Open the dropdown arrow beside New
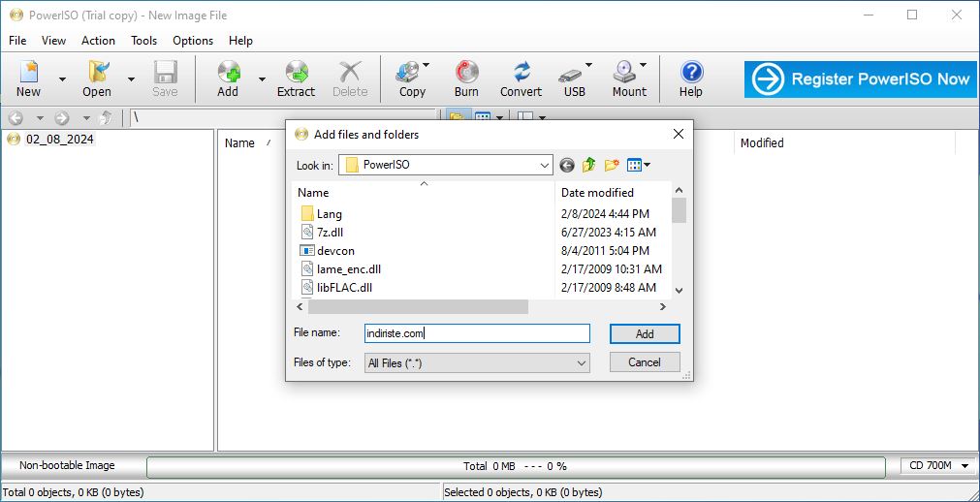 [x=62, y=79]
